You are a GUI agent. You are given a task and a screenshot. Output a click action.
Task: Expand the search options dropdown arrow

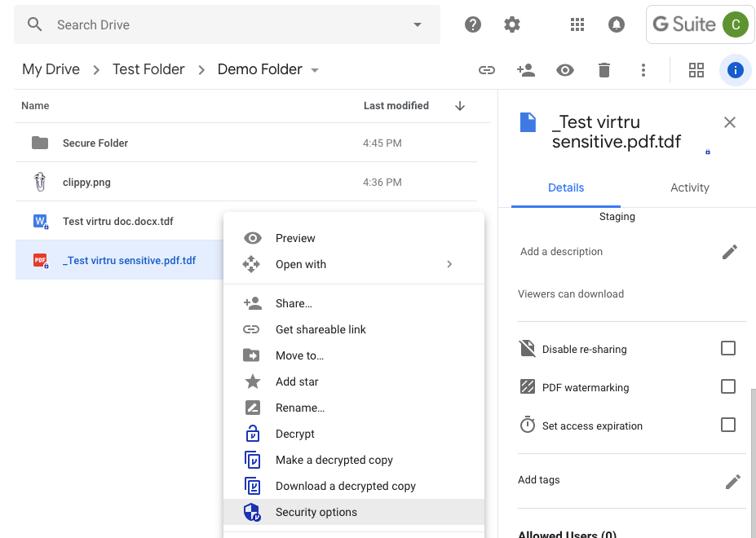(418, 24)
